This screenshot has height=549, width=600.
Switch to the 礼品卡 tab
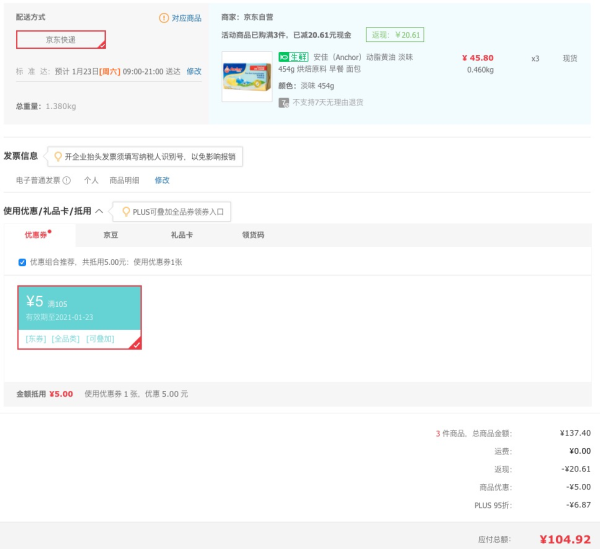pyautogui.click(x=182, y=235)
